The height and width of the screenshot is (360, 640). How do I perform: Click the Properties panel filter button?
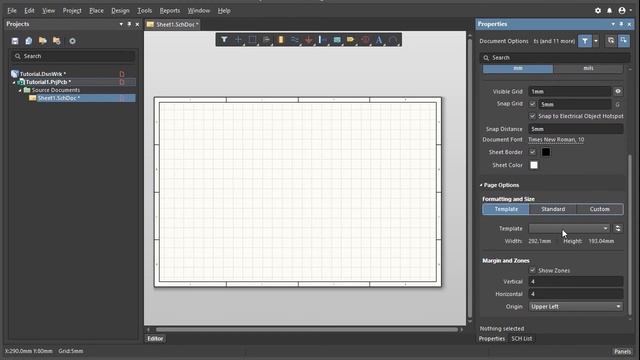coord(585,41)
